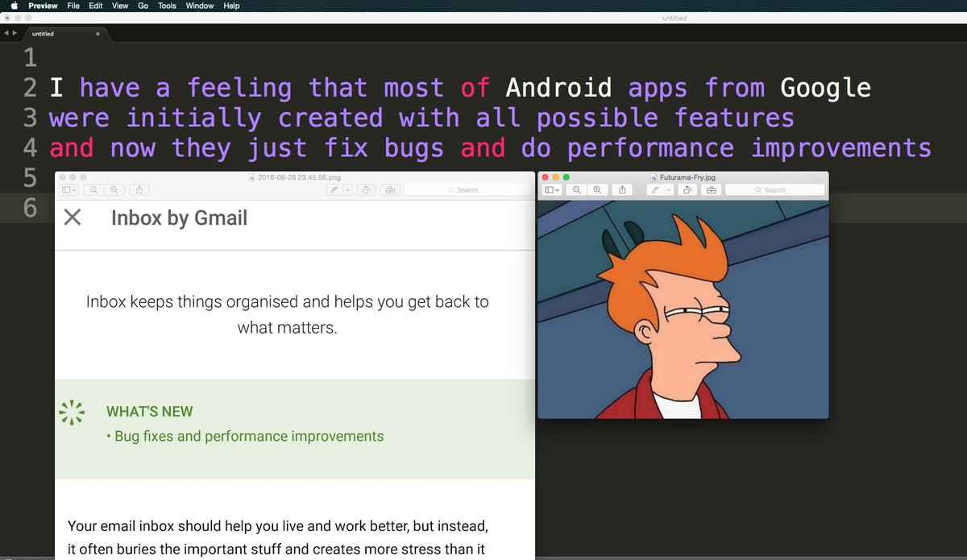
Task: Click 'Inbox keeps things organised' paragraph
Action: pos(288,315)
